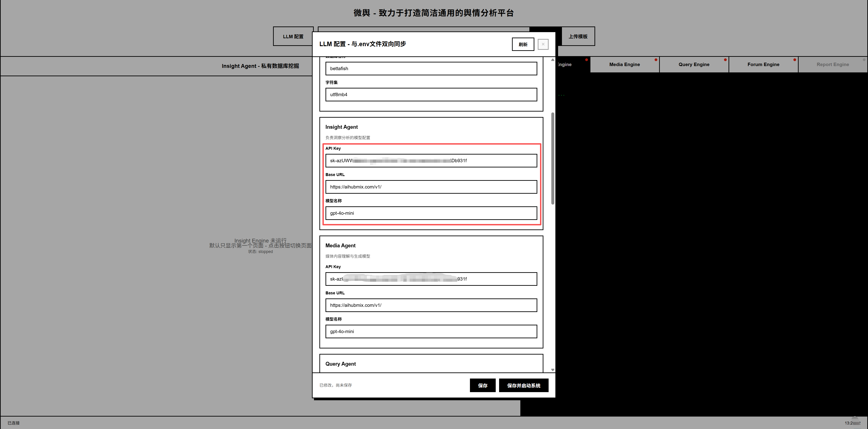Screen dimensions: 868x429
Task: Edit Insight Agent gpt-4o-mini model name
Action: (431, 213)
